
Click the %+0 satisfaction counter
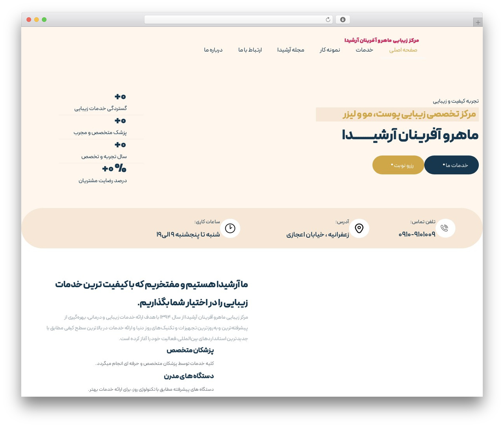point(114,169)
